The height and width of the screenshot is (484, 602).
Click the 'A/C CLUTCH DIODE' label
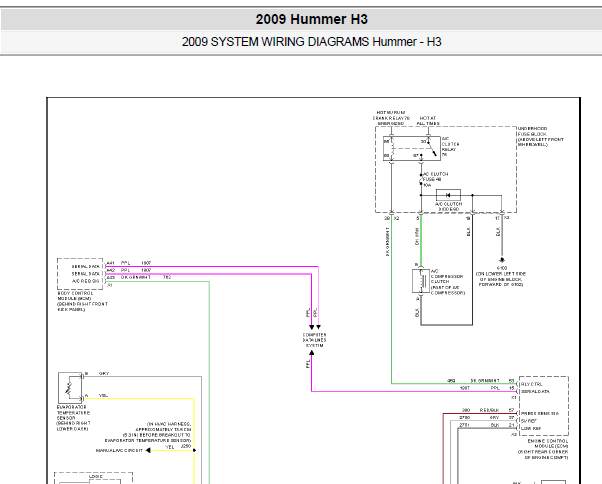(448, 207)
